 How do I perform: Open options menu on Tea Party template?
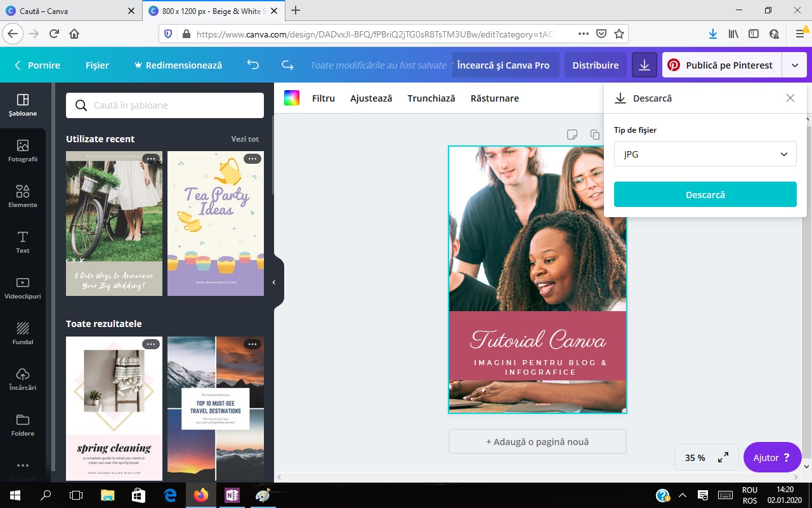pos(252,159)
